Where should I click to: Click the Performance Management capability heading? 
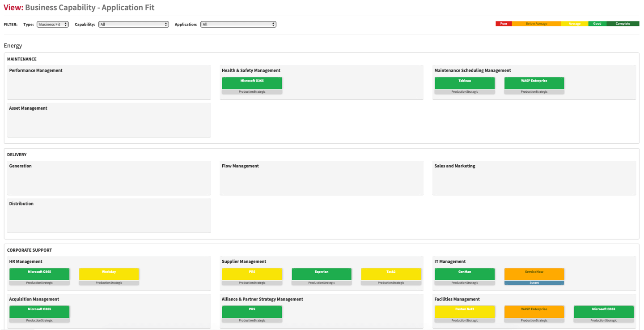pyautogui.click(x=36, y=71)
